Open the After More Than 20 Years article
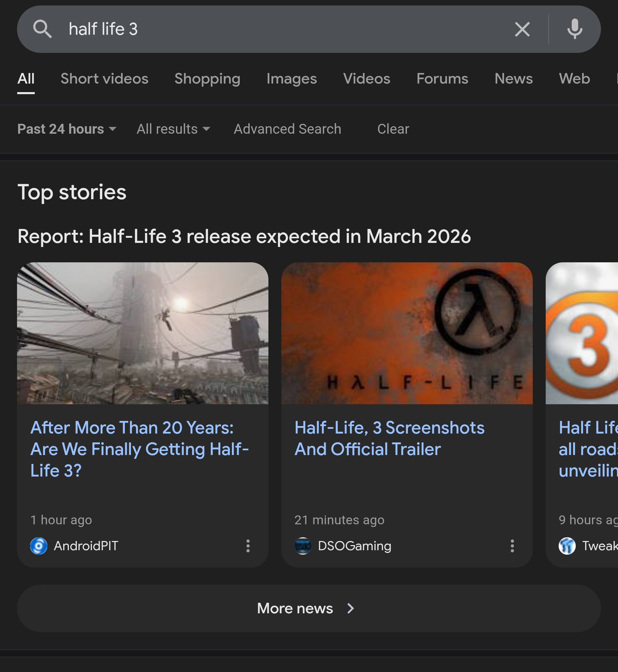This screenshot has height=672, width=618. click(139, 449)
